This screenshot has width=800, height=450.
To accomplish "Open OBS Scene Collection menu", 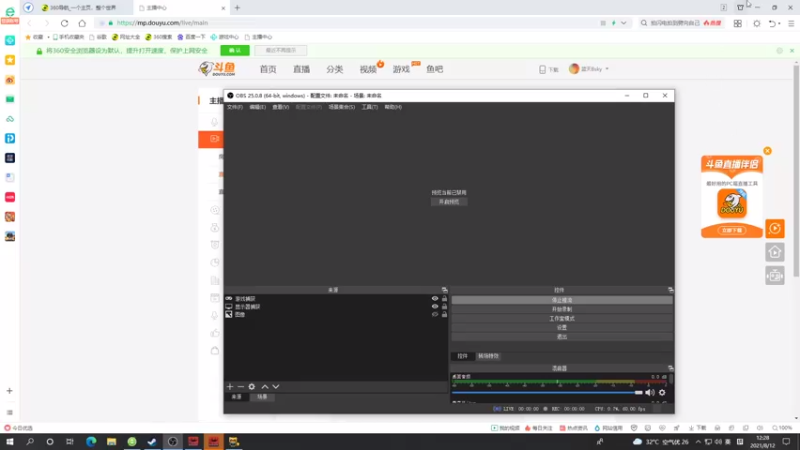I will tap(341, 107).
